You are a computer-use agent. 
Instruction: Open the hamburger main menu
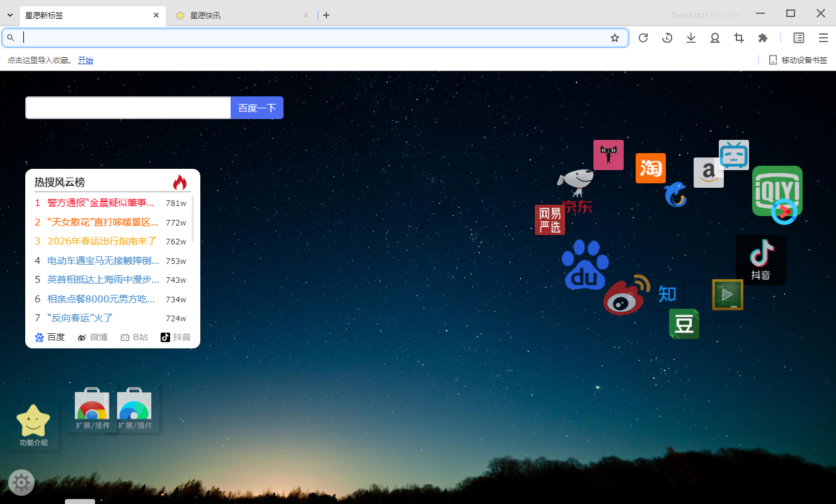click(x=823, y=38)
